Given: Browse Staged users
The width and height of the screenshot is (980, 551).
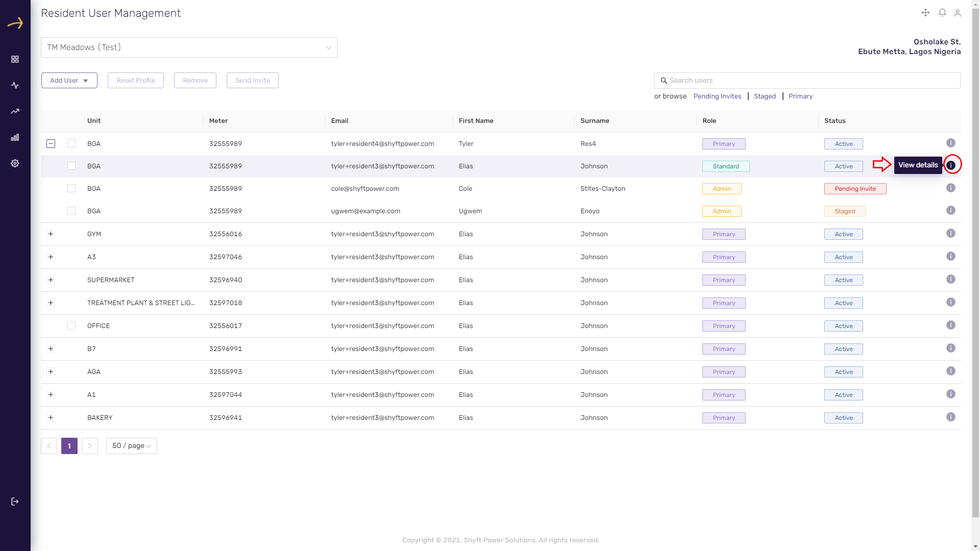Looking at the screenshot, I should [x=765, y=96].
